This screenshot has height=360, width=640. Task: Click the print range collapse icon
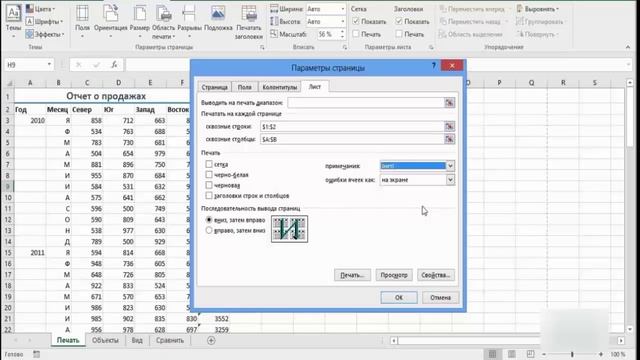click(x=449, y=103)
